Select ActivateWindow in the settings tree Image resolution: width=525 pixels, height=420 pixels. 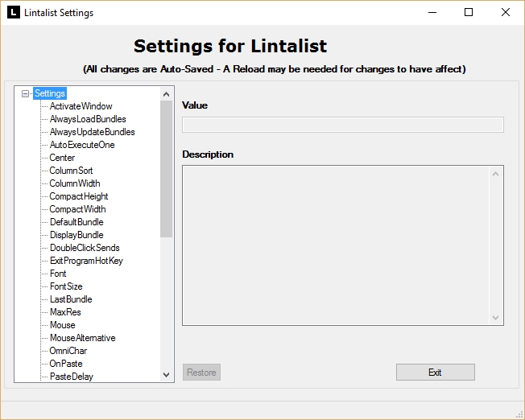tap(81, 106)
